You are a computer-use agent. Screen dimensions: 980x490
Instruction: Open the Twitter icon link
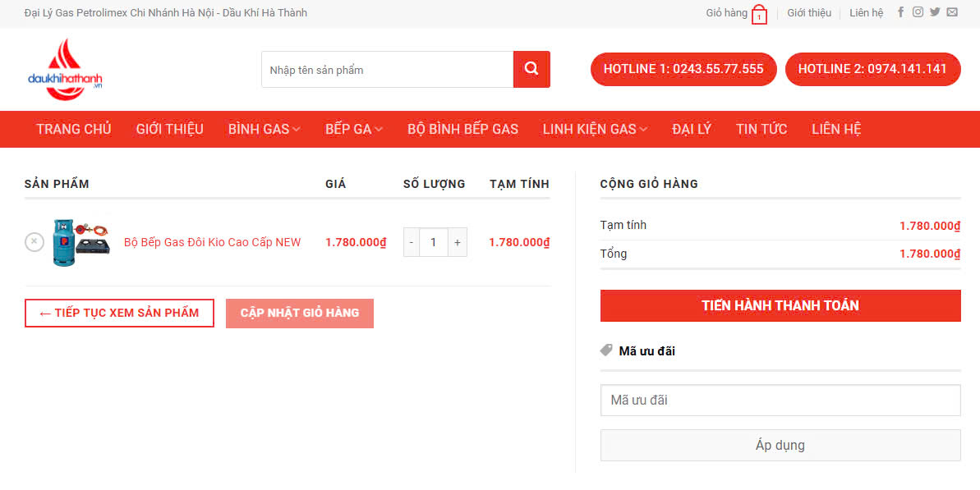(935, 12)
